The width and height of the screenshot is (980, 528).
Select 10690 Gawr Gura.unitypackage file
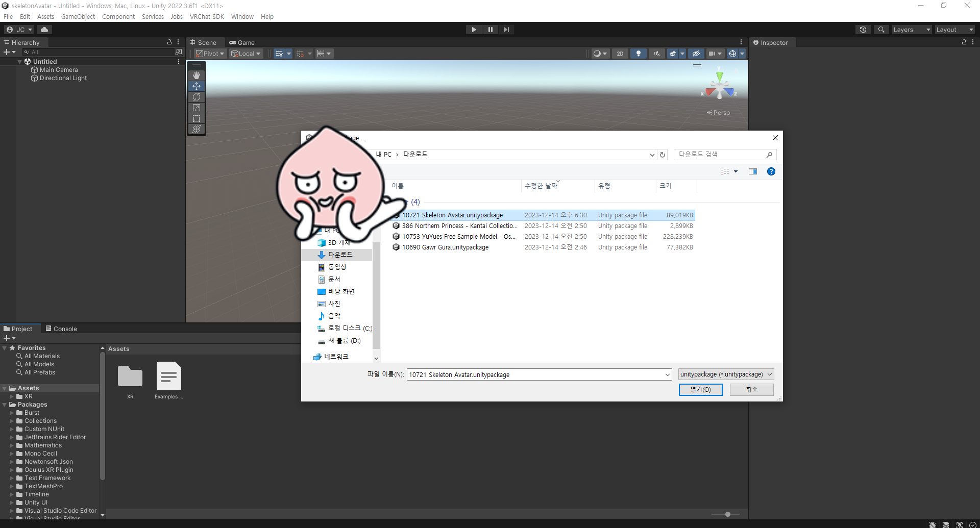coord(445,247)
